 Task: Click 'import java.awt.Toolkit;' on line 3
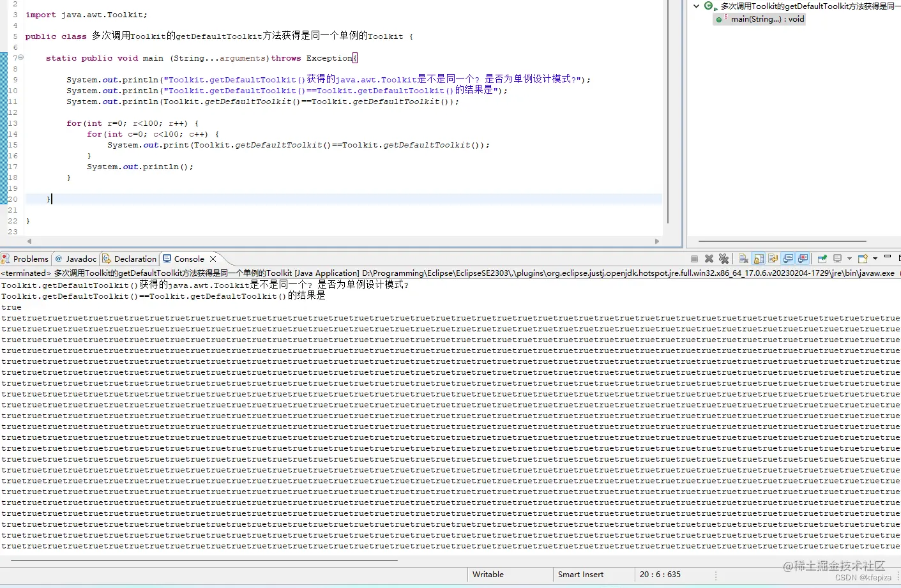86,15
